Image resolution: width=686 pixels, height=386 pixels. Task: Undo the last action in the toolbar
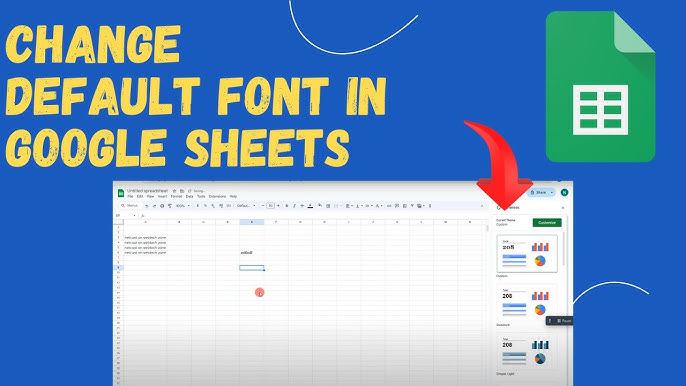[x=147, y=206]
